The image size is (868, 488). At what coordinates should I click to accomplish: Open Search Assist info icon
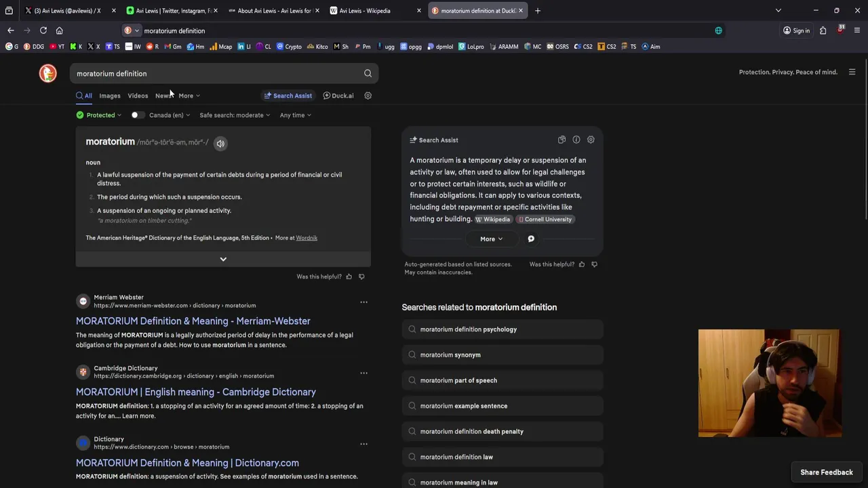pyautogui.click(x=576, y=140)
